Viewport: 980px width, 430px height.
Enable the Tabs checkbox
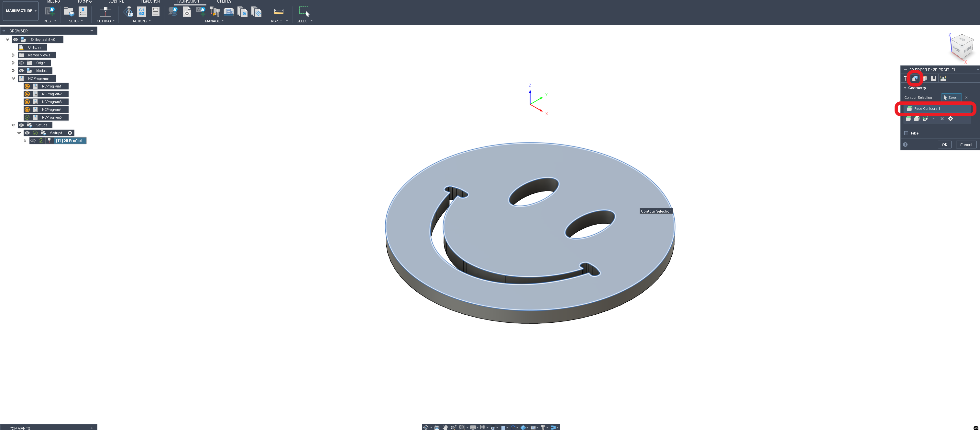[x=906, y=133]
